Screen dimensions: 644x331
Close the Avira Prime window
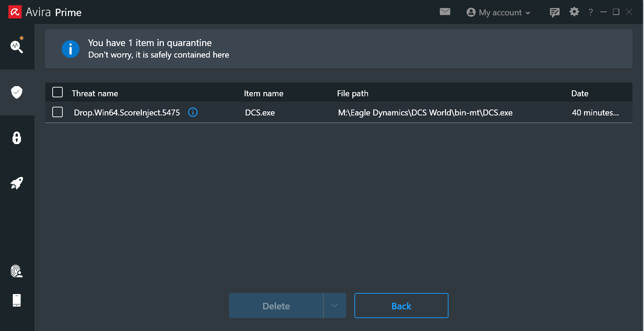click(x=629, y=12)
